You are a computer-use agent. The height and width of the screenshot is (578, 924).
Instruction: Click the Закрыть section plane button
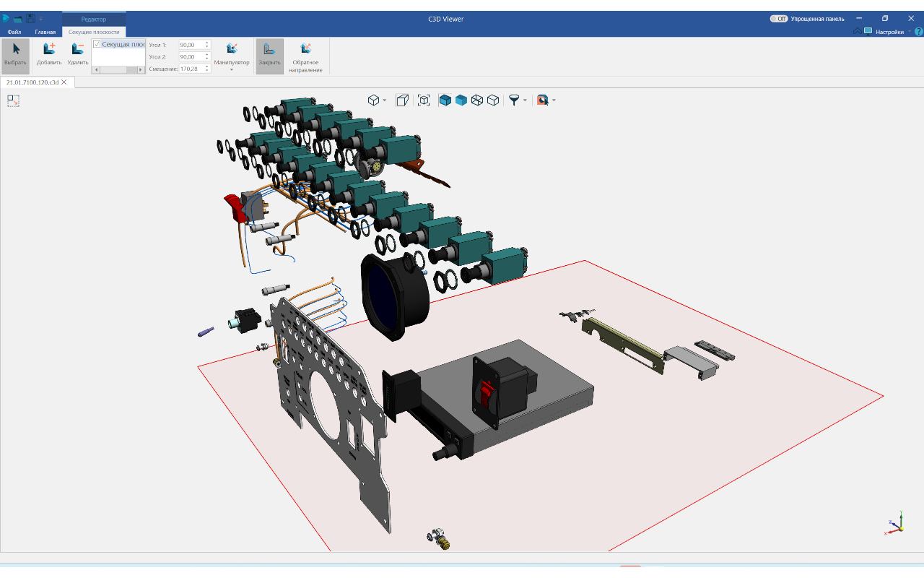click(269, 56)
